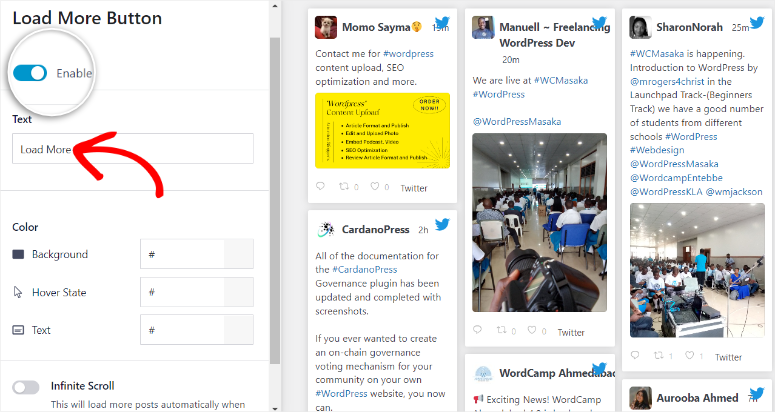Open the #wordpress hashtag in Momo Sayma's tweet
Image resolution: width=775 pixels, height=412 pixels.
pos(408,53)
